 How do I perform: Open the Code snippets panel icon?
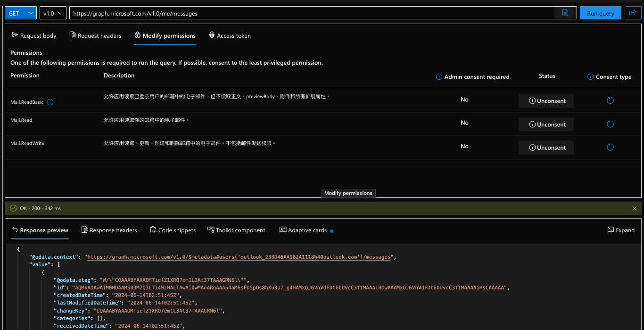[153, 230]
